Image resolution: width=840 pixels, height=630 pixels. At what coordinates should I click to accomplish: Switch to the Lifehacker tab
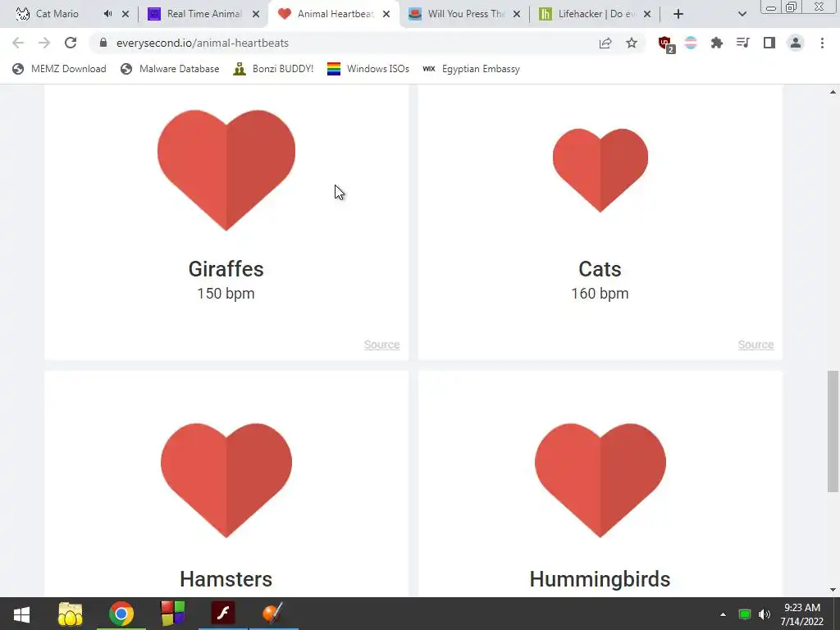tap(595, 14)
